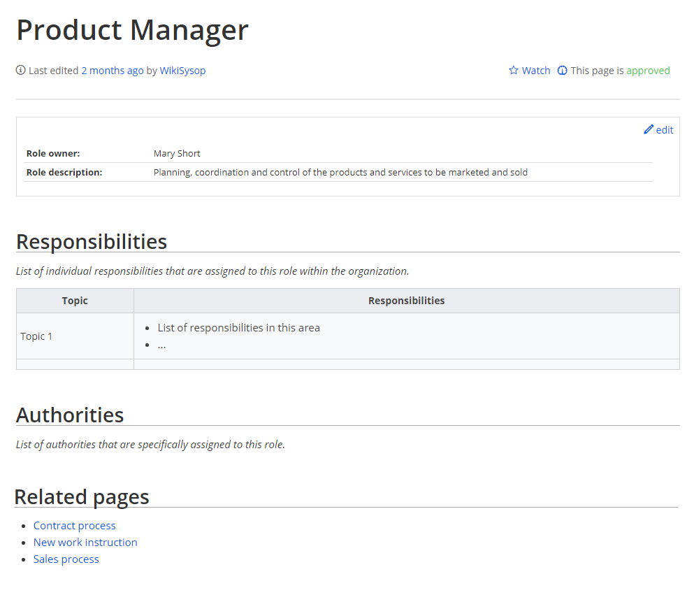Click the info icon before 'Last edited'
Screen dimensions: 694x616
21,71
